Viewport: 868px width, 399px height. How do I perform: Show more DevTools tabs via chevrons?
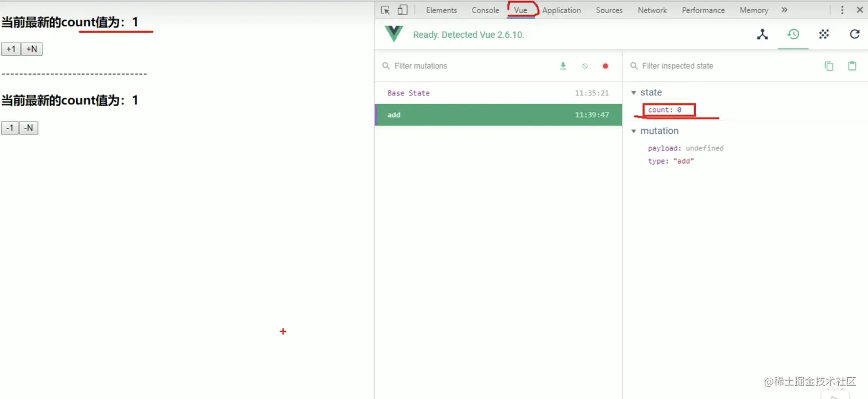click(784, 10)
